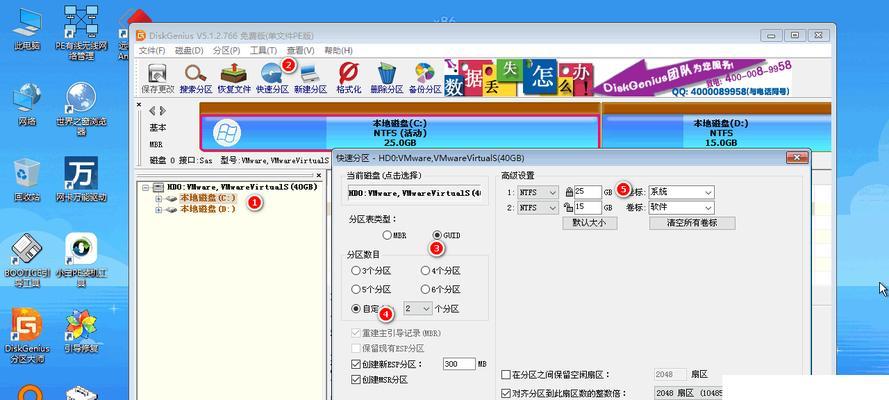Click the 格式化 (Format) toolbar icon

[349, 78]
